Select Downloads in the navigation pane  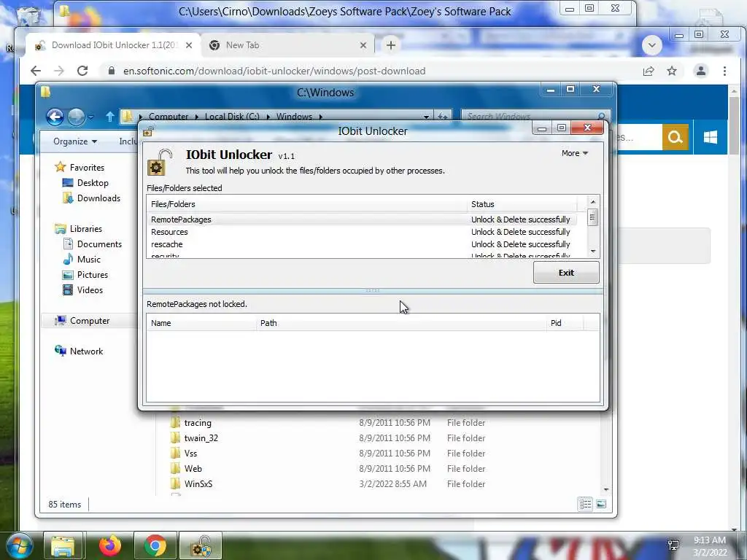coord(98,198)
